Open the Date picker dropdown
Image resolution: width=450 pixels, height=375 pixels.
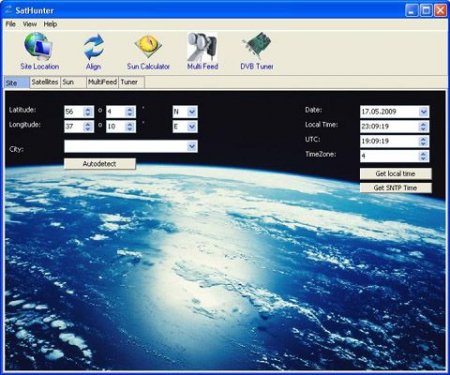(x=424, y=112)
